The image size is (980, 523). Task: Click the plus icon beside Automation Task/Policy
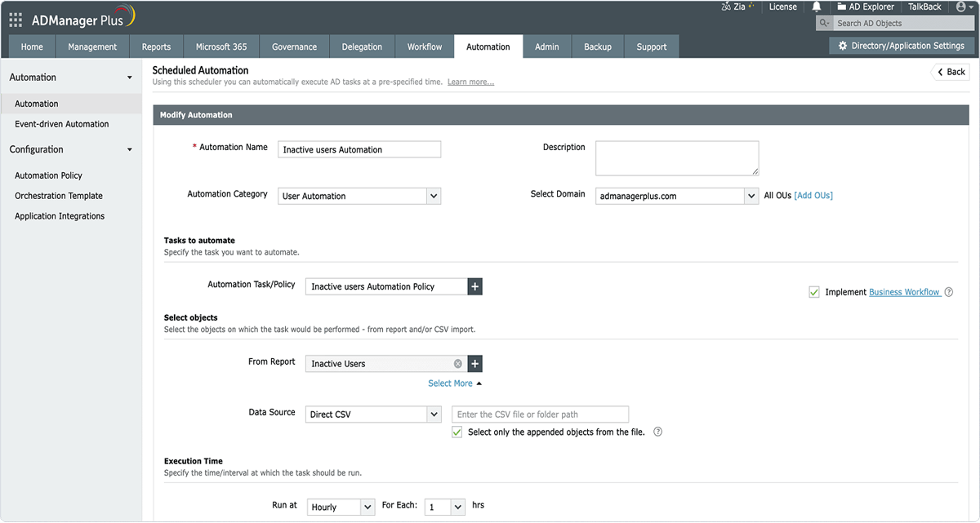(475, 286)
